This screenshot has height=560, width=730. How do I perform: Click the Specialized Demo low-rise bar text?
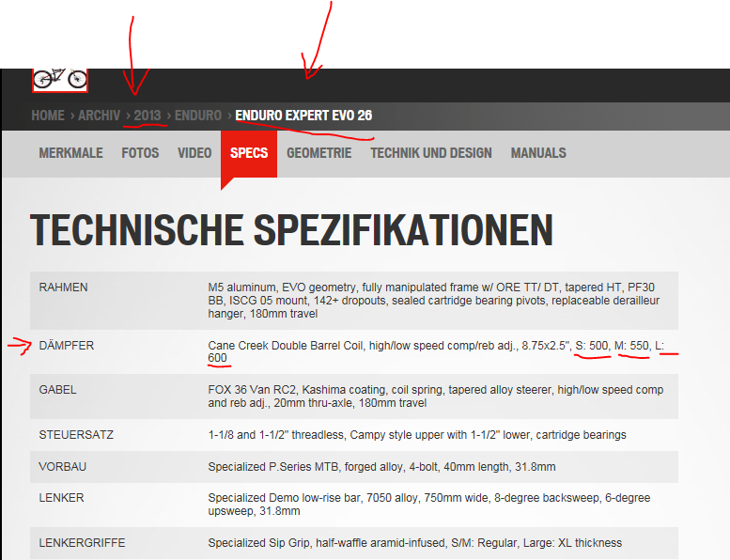pyautogui.click(x=429, y=505)
